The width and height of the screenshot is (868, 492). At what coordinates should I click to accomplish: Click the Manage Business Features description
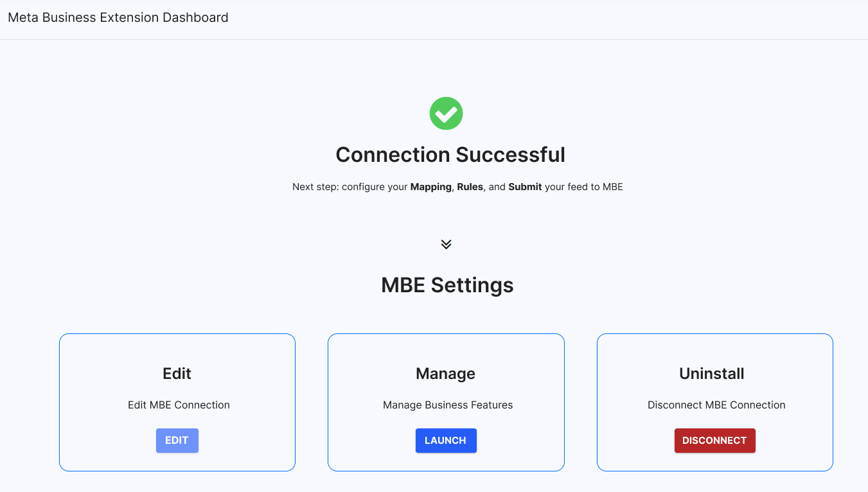click(448, 405)
